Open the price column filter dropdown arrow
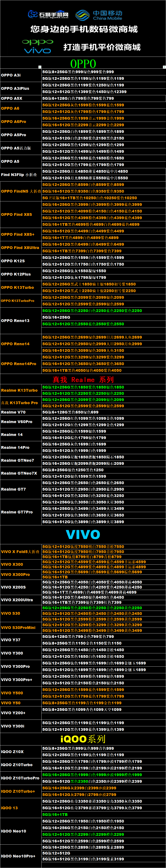Screen dimensions: 166x868 pyautogui.click(x=164, y=67)
